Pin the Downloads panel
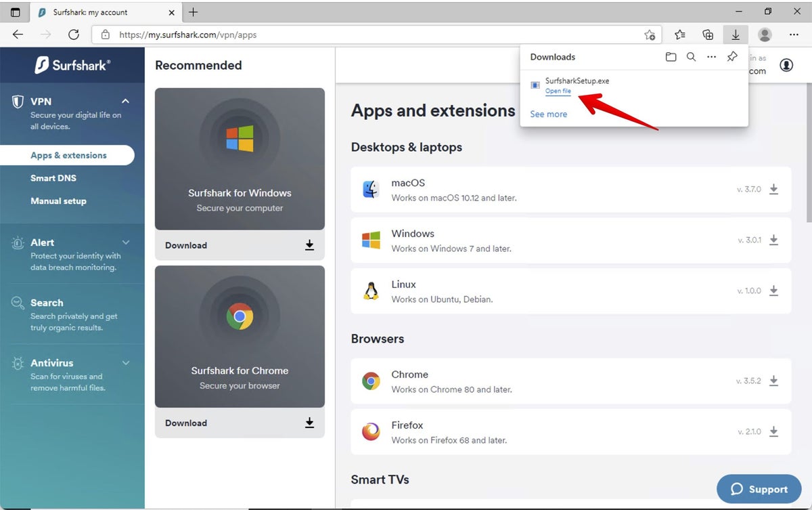This screenshot has width=812, height=510. point(732,57)
